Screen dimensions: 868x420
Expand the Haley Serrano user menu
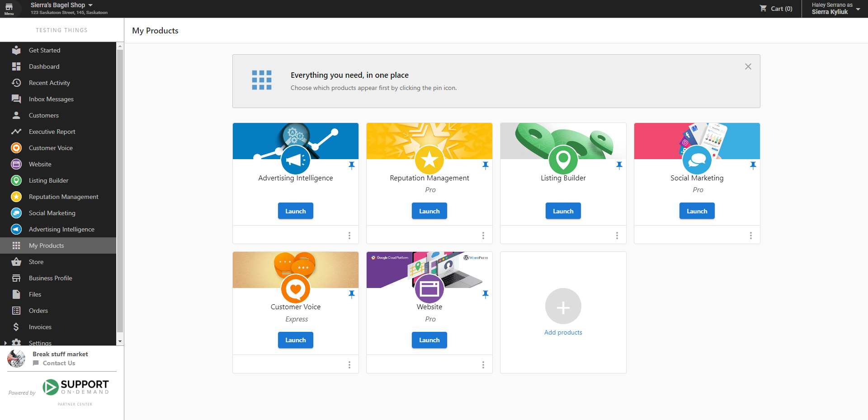[x=835, y=9]
